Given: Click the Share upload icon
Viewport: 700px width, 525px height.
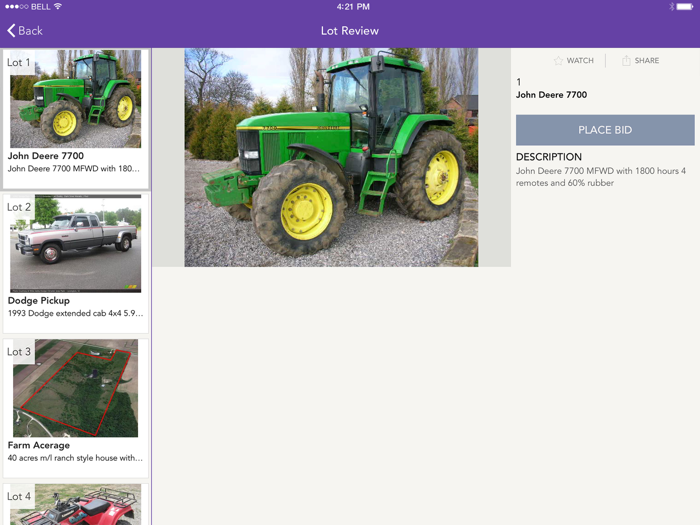Looking at the screenshot, I should [626, 60].
